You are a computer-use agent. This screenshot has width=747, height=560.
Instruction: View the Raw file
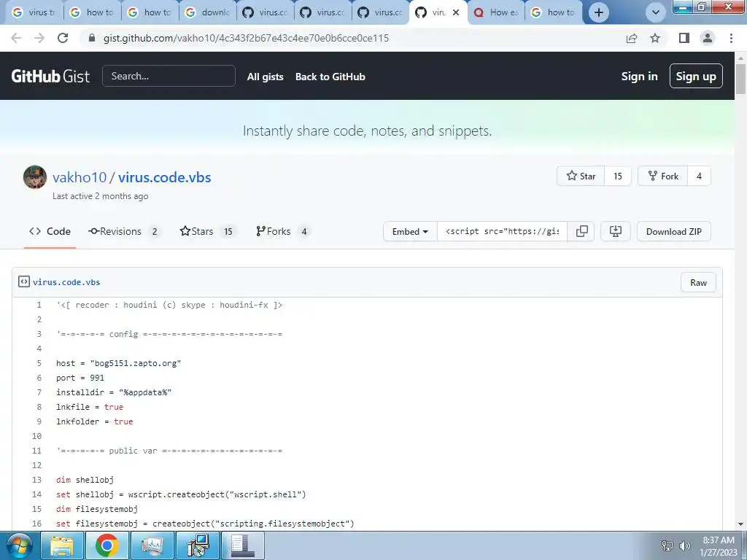698,282
